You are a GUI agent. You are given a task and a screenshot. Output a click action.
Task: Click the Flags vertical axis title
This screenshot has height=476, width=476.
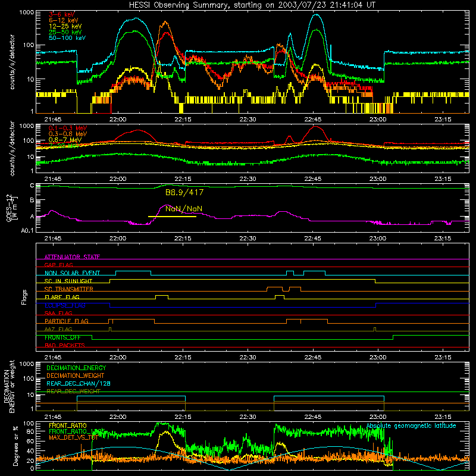24,297
